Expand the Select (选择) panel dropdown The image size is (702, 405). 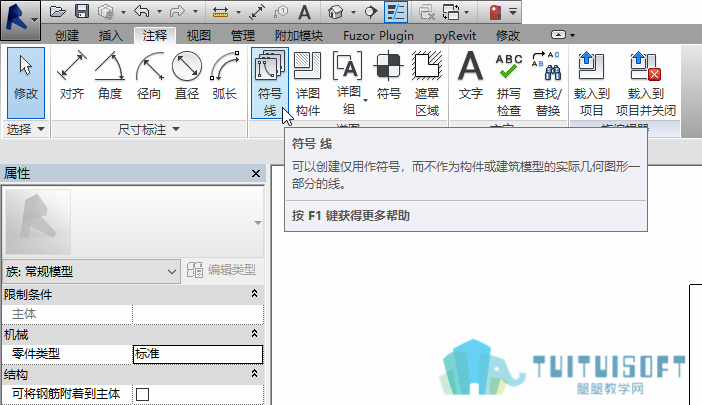coord(26,129)
